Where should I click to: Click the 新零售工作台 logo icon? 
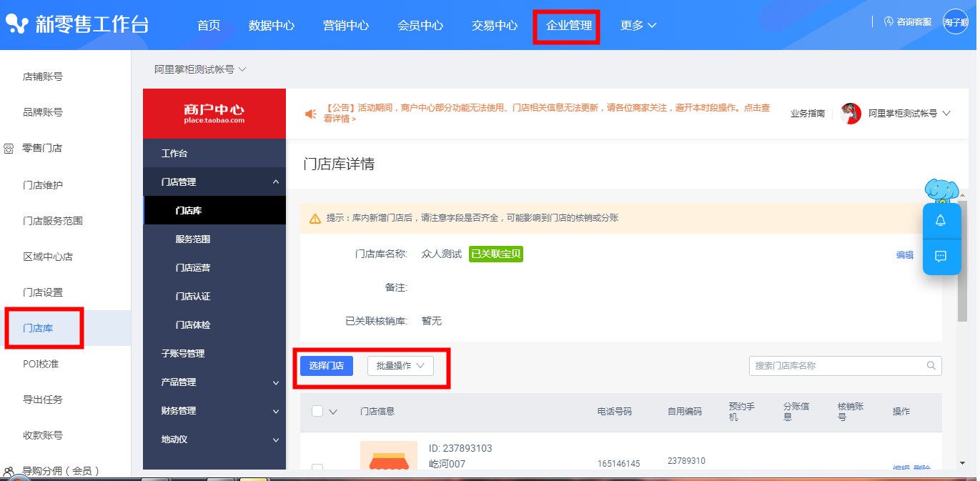tap(18, 25)
